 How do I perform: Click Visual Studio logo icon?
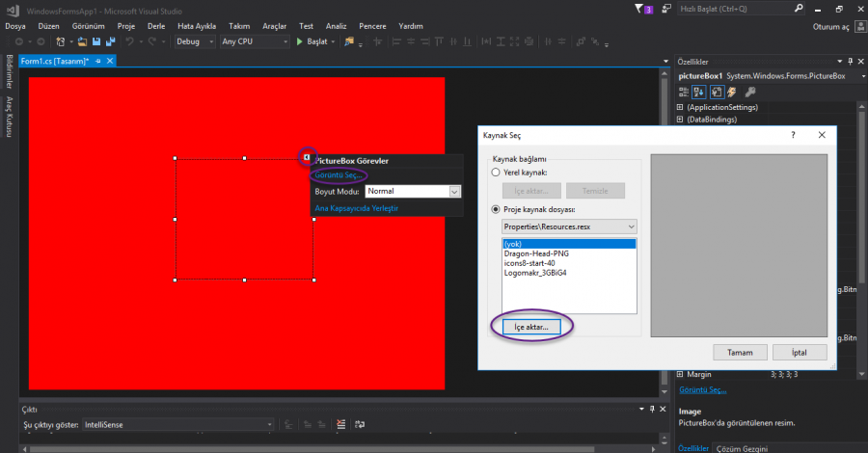13,11
